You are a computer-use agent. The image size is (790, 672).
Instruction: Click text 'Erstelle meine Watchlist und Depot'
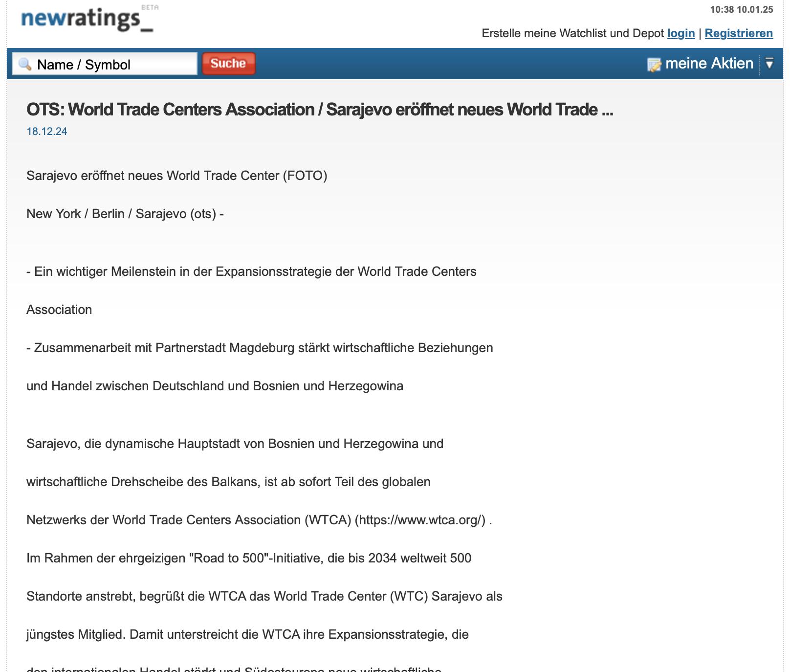[573, 33]
